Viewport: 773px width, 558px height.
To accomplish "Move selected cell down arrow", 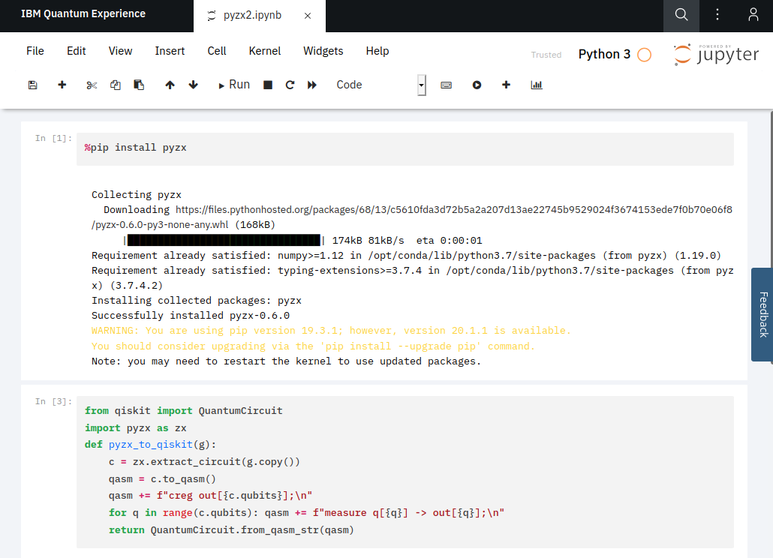I will click(193, 85).
